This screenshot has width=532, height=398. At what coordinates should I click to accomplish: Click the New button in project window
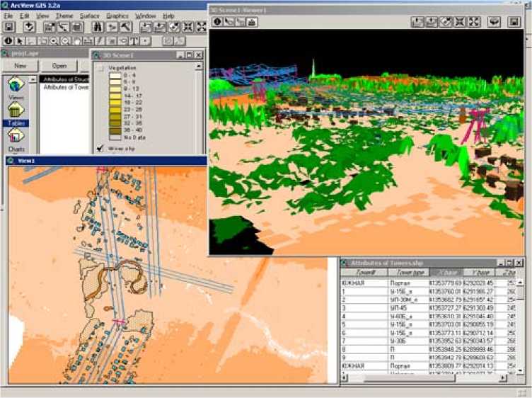pos(21,66)
